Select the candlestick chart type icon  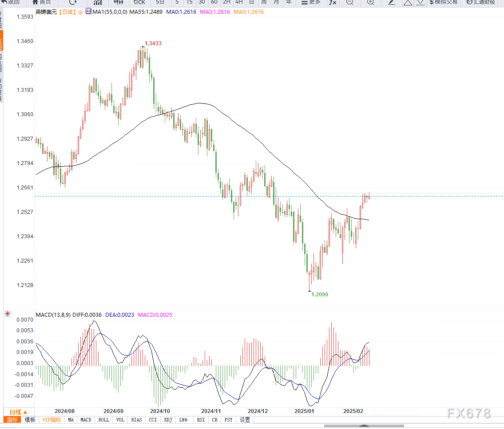coord(119,2)
